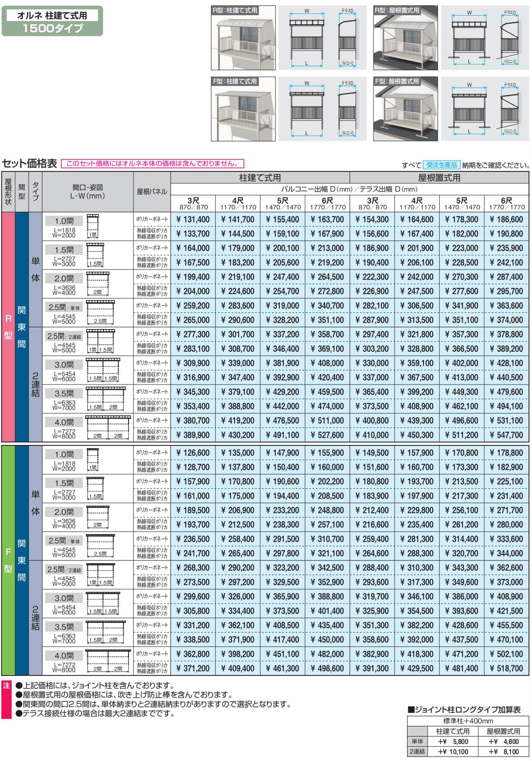Click the R型:屋根置式用 product photo
This screenshot has width=532, height=761.
click(405, 38)
